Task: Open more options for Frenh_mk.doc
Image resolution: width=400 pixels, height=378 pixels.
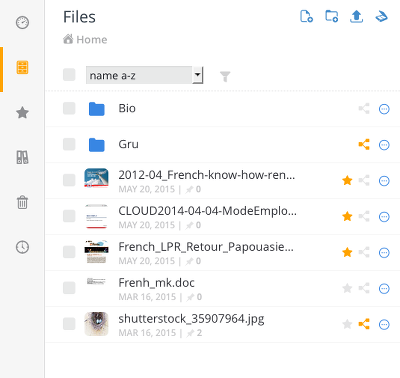Action: [384, 289]
